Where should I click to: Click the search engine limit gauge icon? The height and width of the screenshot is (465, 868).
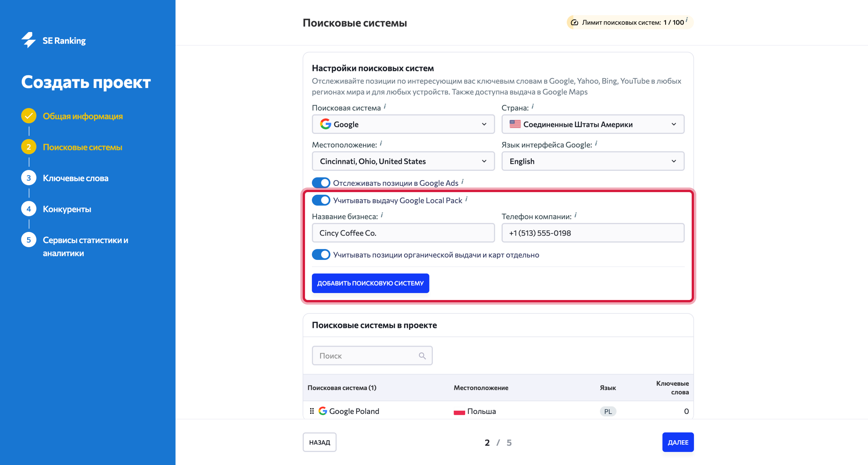coord(575,22)
